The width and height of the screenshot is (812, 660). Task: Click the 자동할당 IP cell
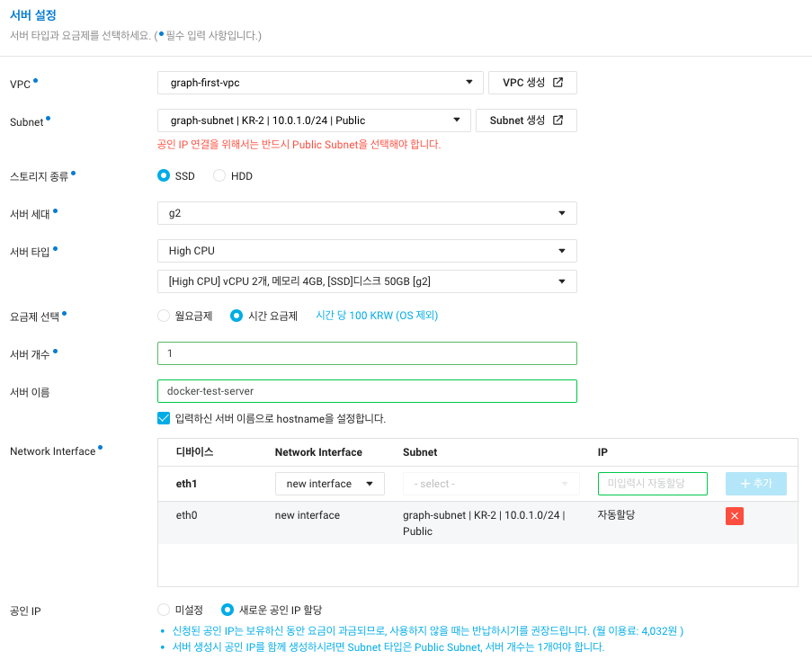[616, 514]
